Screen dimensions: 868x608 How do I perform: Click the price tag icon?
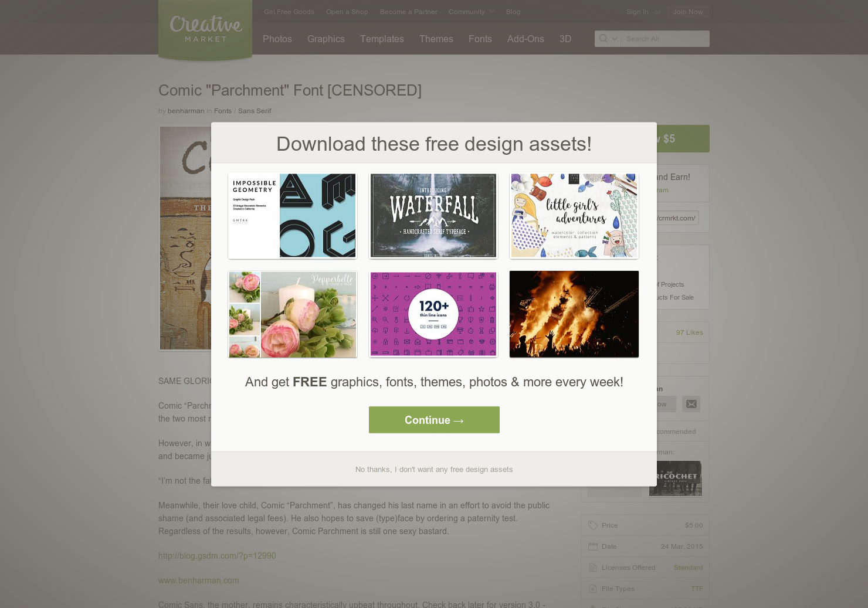593,525
